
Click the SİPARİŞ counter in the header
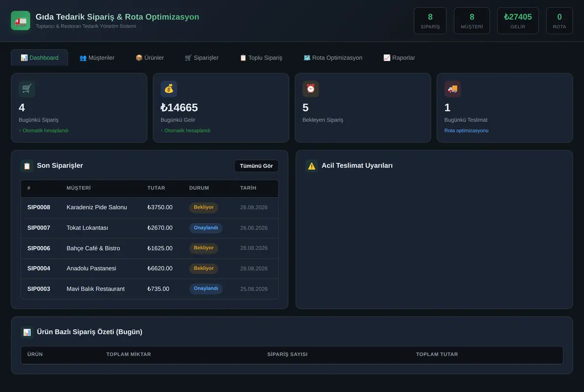click(x=430, y=21)
